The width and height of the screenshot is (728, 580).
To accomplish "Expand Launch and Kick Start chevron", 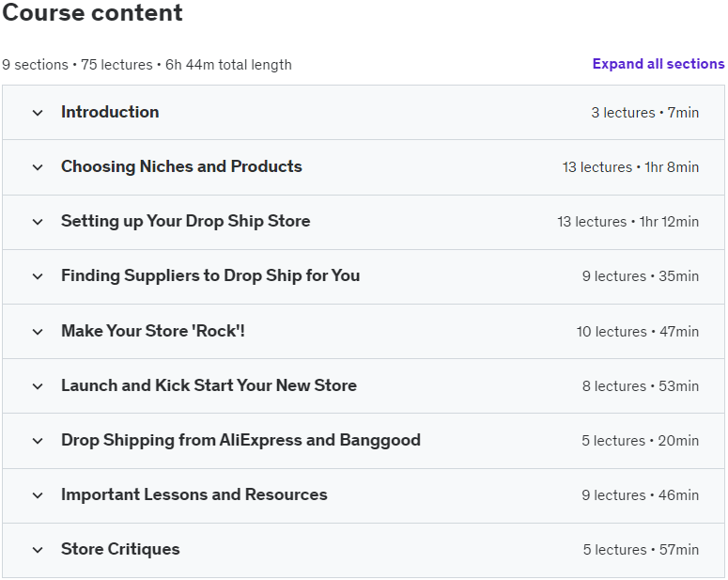I will [38, 385].
